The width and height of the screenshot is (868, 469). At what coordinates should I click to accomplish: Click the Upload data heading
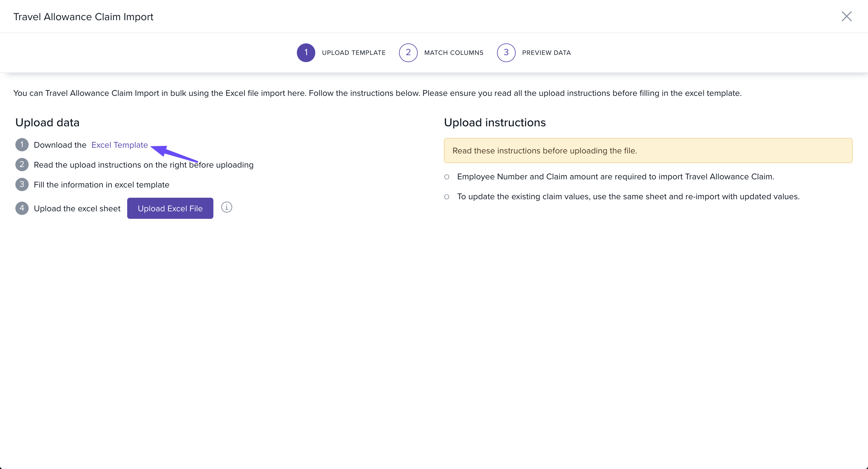48,122
